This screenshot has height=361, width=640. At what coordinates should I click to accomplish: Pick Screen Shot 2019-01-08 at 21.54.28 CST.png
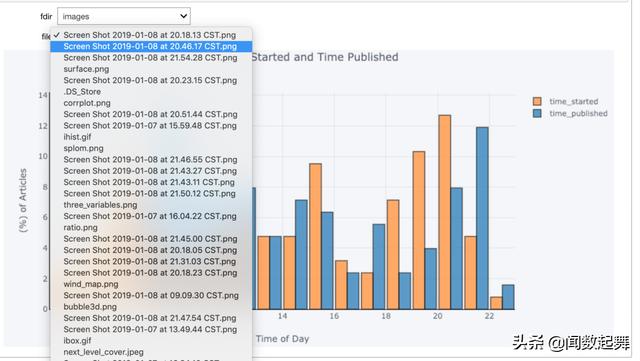coord(151,58)
